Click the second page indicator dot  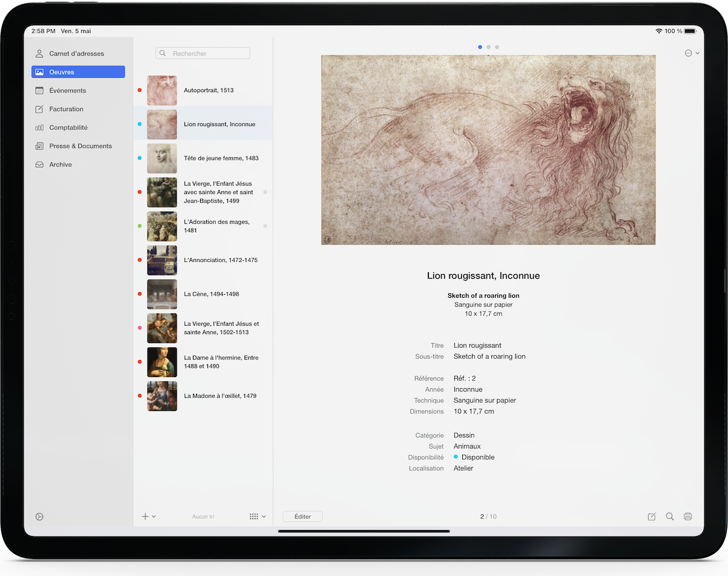[x=488, y=47]
